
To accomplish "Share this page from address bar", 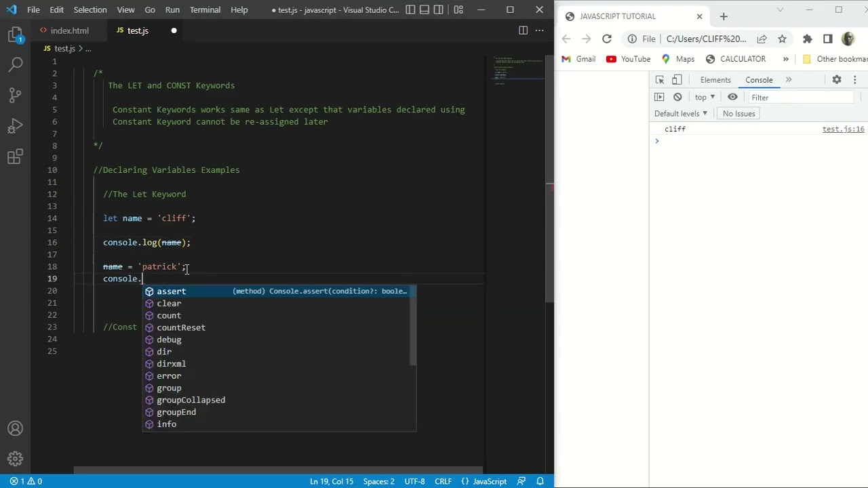I will pos(762,39).
